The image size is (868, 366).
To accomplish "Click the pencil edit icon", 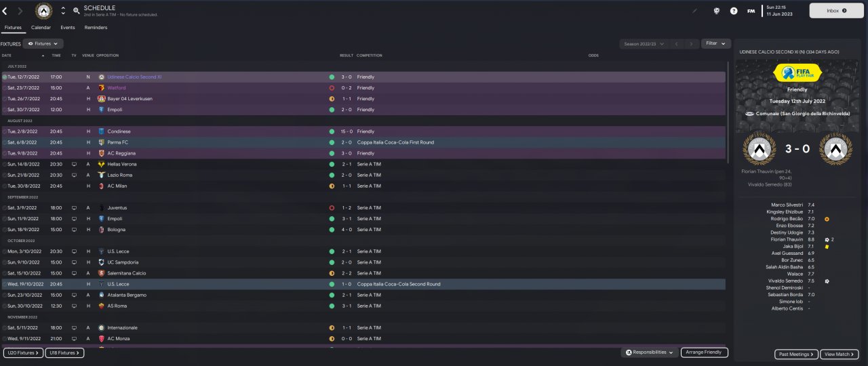I will coord(694,11).
